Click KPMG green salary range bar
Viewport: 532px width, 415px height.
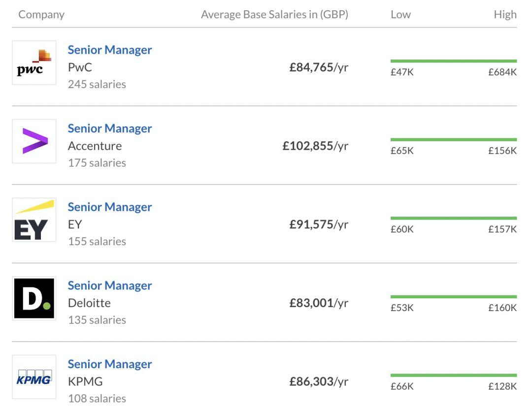453,376
